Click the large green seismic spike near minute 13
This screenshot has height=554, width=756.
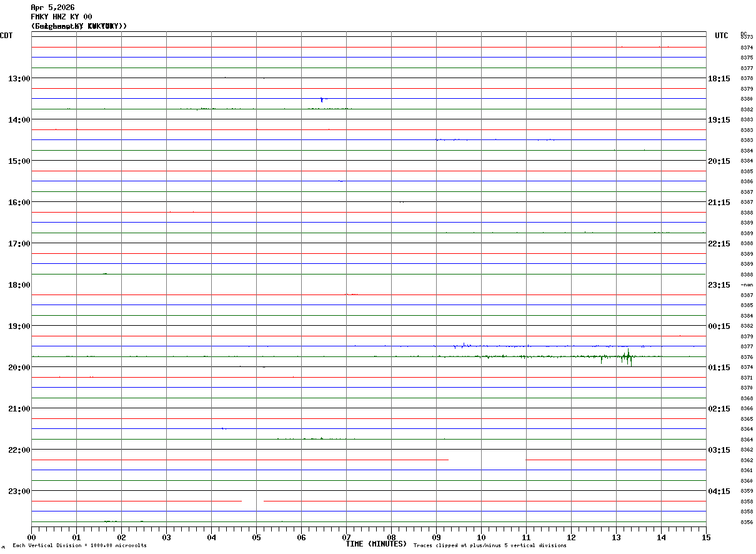point(628,357)
